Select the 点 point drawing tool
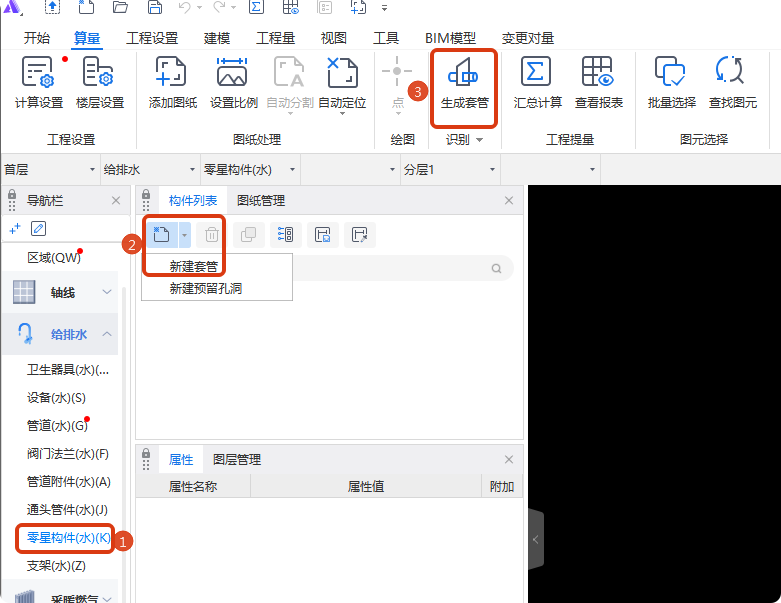The height and width of the screenshot is (603, 781). pos(397,83)
